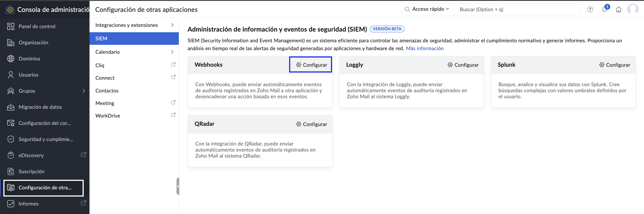The width and height of the screenshot is (644, 214).
Task: Open notifications bell icon
Action: pos(604,9)
